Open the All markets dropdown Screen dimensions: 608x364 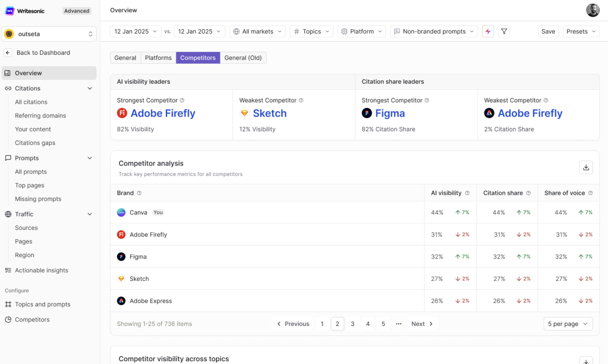pyautogui.click(x=258, y=32)
